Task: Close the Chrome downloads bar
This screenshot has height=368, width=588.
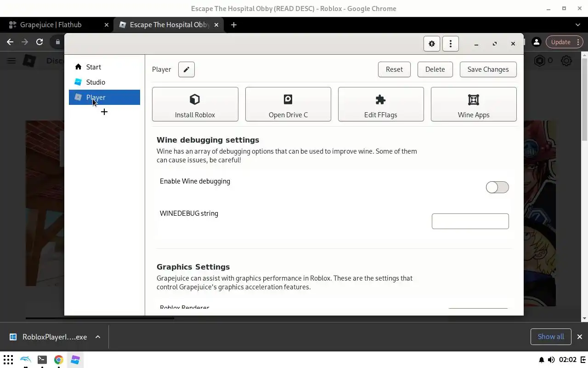Action: [x=580, y=337]
